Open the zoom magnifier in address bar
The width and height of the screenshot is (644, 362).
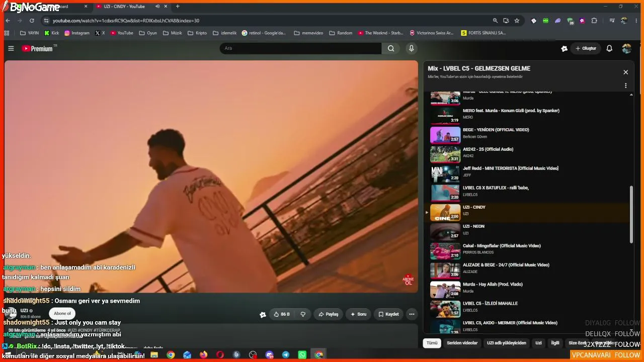click(x=496, y=21)
